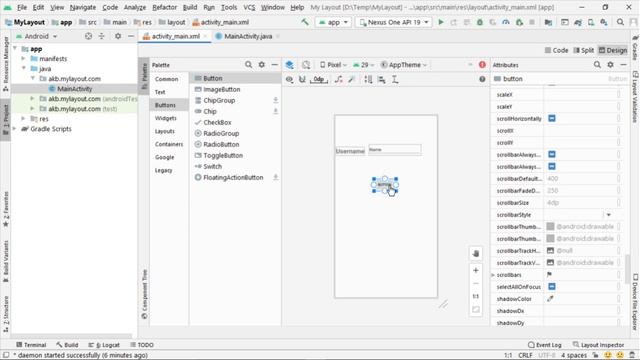640x360 pixels.
Task: Open the TODO tool window
Action: point(142,345)
